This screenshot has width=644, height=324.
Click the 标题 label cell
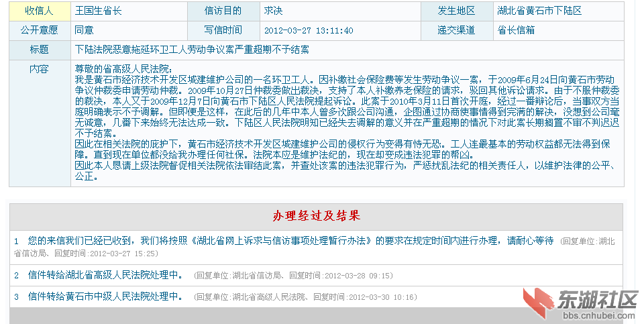40,50
